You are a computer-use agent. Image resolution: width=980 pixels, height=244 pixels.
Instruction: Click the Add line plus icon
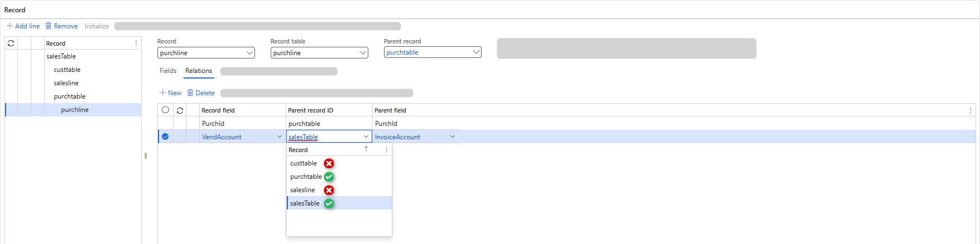(x=9, y=26)
